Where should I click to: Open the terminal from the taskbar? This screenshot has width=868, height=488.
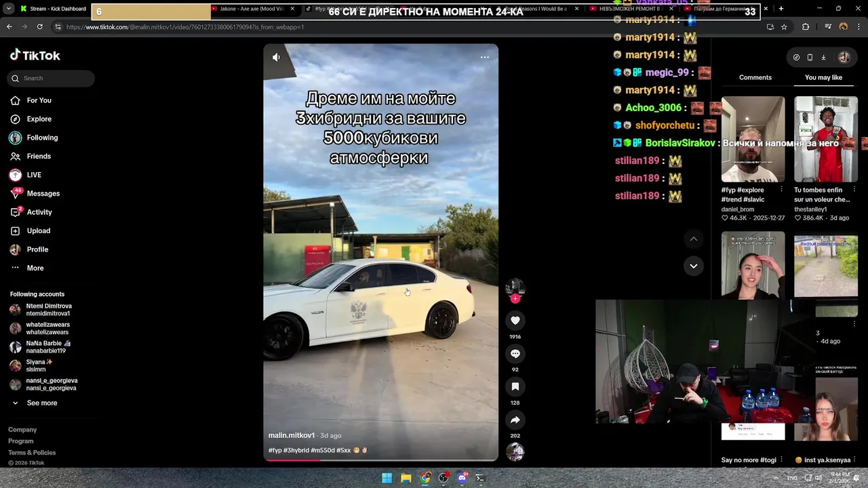tap(480, 478)
